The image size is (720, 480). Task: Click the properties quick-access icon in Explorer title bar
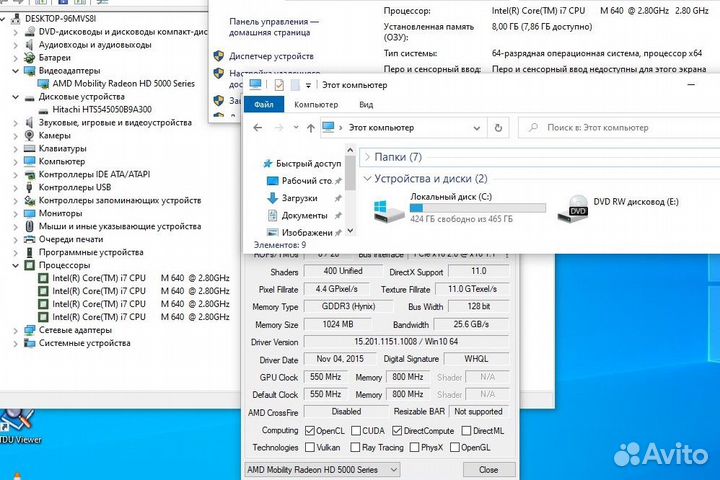pos(279,85)
